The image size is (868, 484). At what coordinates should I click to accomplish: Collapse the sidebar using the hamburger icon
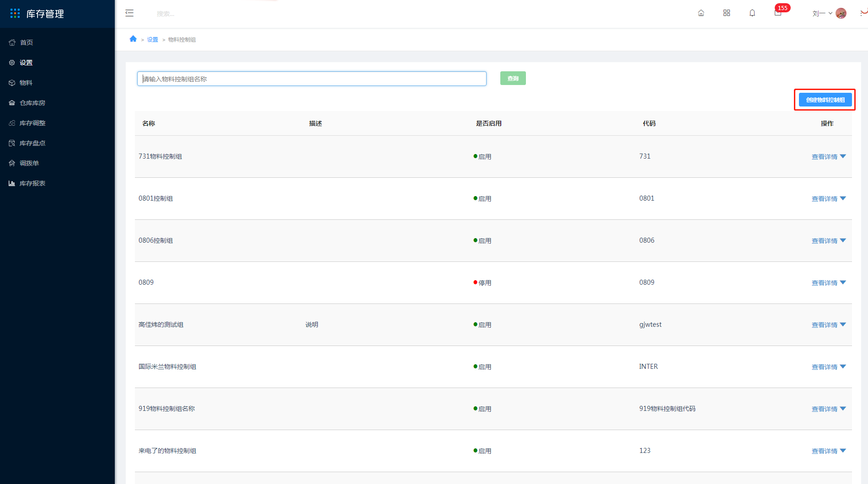pos(129,13)
